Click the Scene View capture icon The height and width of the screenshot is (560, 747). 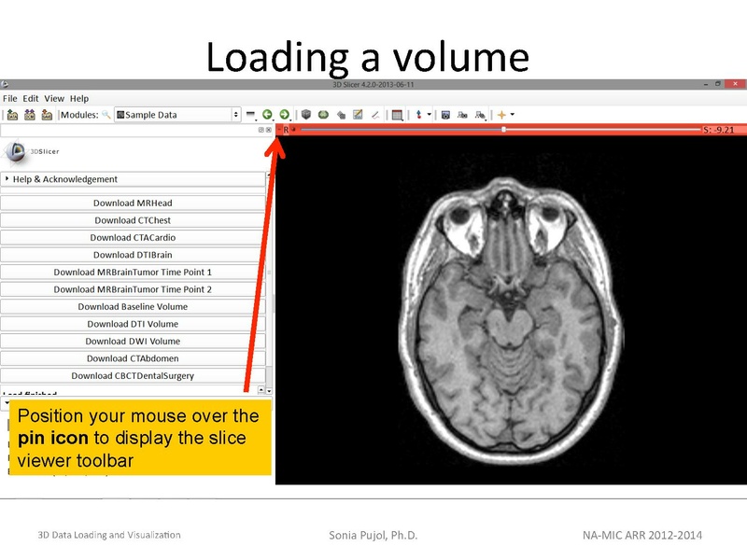(462, 115)
